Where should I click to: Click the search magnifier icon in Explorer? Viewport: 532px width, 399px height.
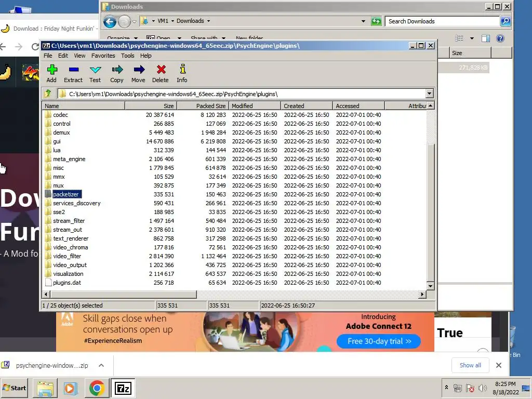pos(505,21)
